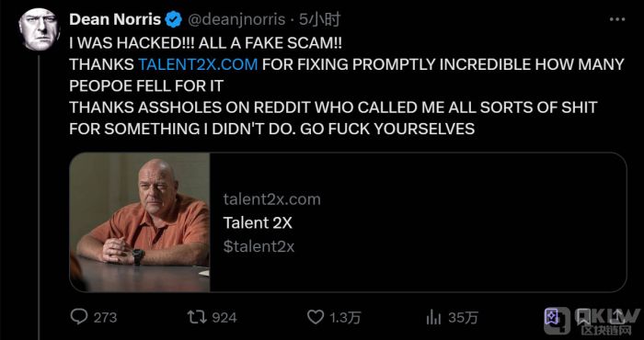Bookmark this tweet with the bookmark icon
Viewport: 644px width, 340px height.
[x=583, y=317]
